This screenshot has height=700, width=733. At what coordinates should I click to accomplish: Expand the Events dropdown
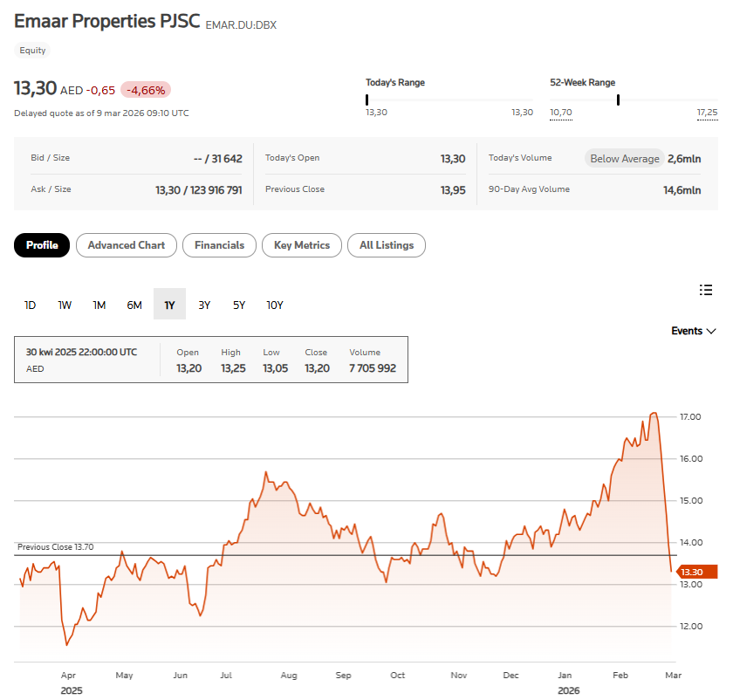tap(694, 331)
